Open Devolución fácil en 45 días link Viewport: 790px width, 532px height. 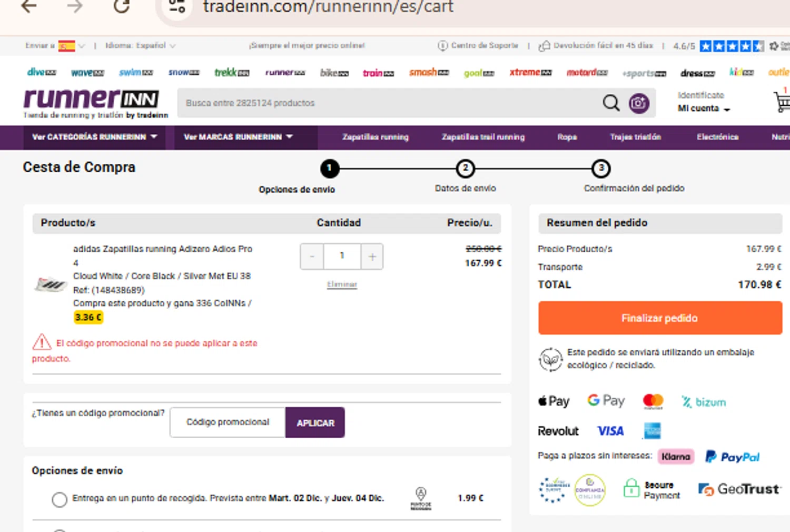pyautogui.click(x=596, y=46)
